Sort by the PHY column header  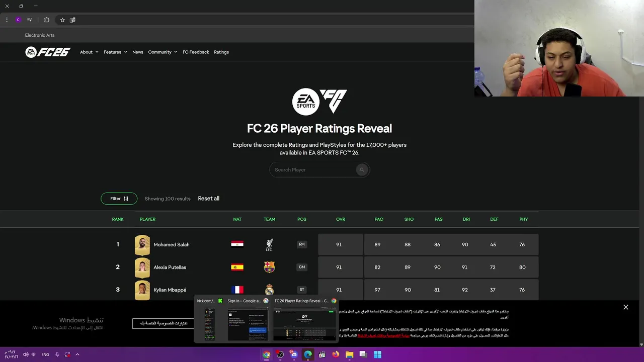(x=524, y=219)
